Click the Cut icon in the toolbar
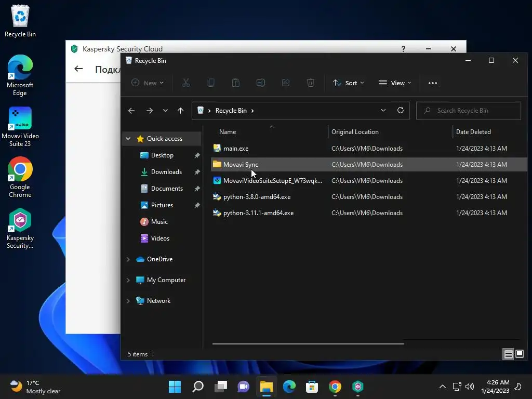 click(x=186, y=83)
